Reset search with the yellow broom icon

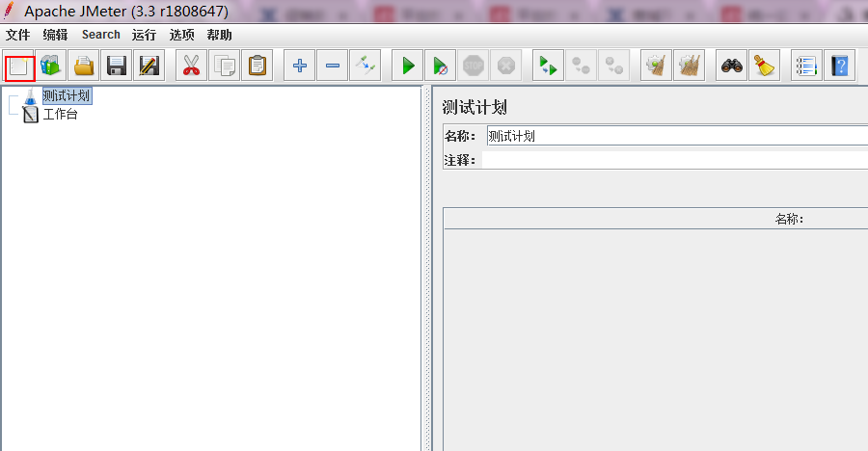tap(765, 66)
